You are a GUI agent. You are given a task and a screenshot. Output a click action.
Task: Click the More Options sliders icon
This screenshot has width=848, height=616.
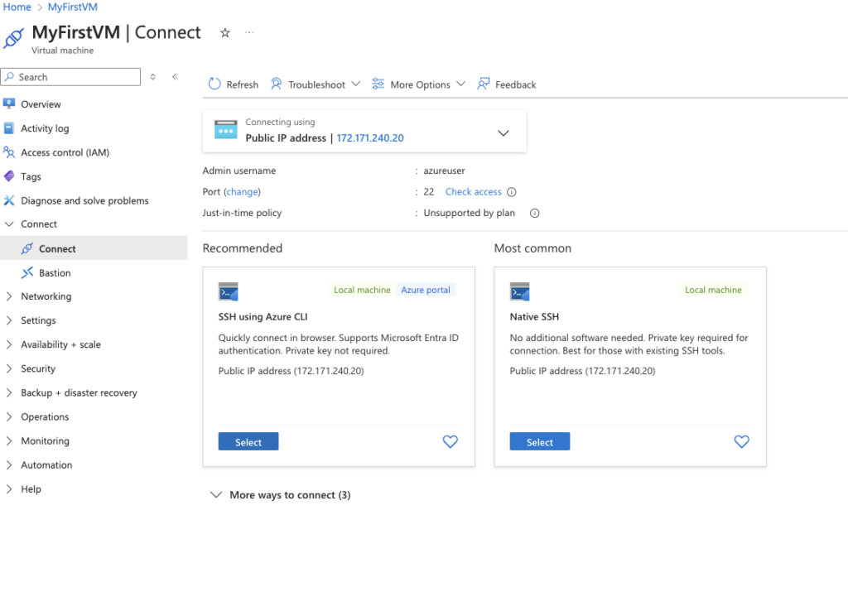click(x=378, y=84)
